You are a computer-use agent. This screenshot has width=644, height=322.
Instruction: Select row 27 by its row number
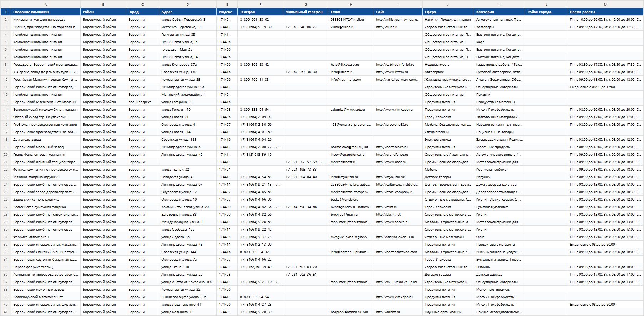coord(5,207)
